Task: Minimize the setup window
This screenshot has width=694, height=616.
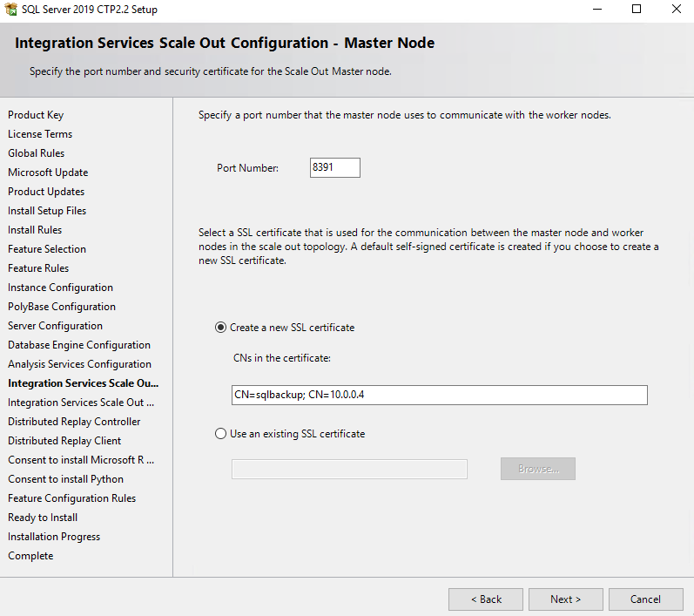Action: pos(597,9)
